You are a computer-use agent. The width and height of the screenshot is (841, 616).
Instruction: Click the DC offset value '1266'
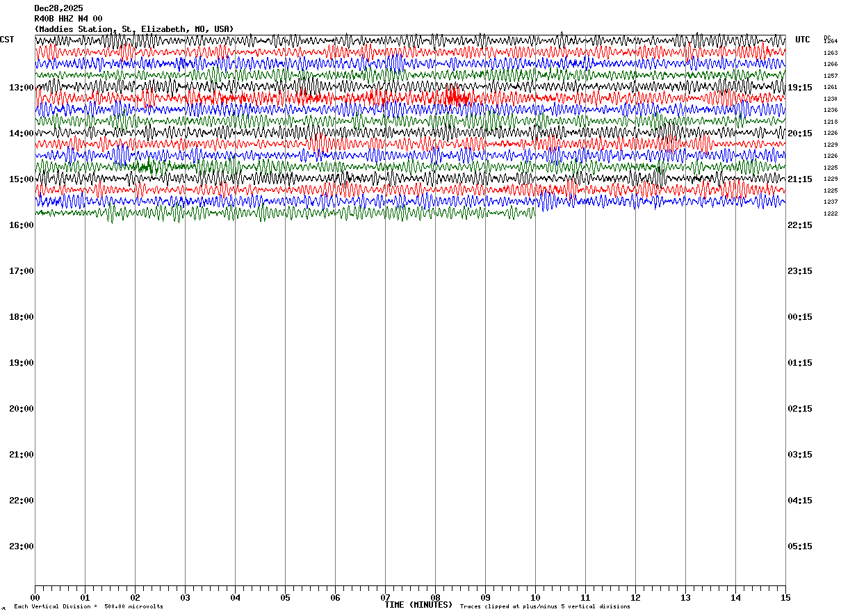coord(831,64)
